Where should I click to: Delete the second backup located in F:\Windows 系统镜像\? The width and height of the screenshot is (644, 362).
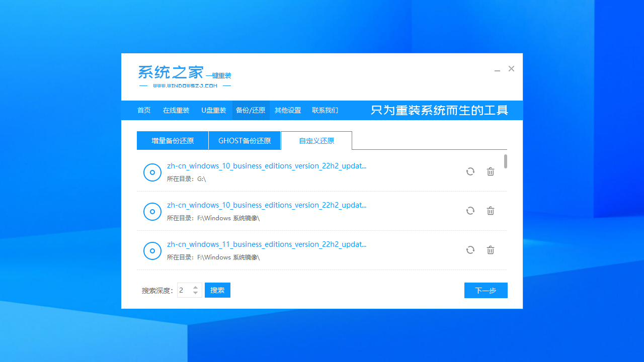491,211
